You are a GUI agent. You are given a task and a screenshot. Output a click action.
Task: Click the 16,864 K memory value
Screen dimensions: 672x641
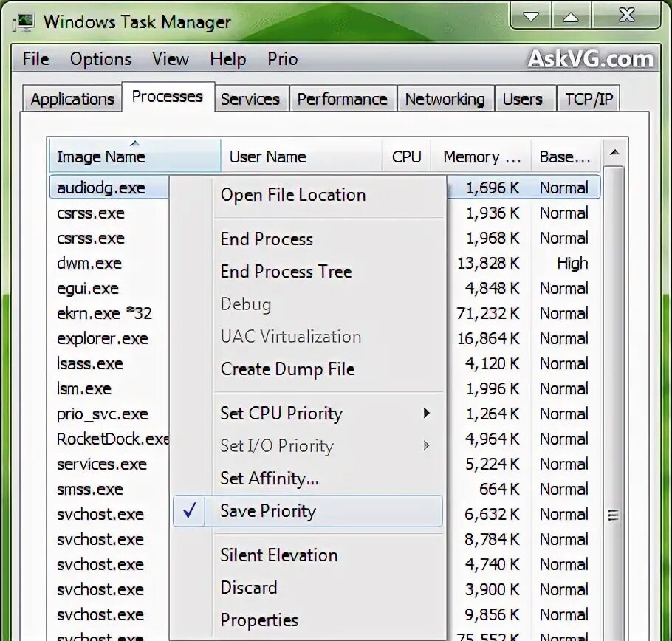point(488,338)
